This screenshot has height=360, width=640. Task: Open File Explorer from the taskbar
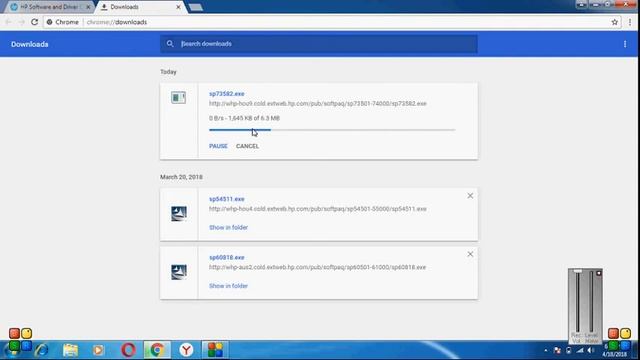pyautogui.click(x=70, y=350)
